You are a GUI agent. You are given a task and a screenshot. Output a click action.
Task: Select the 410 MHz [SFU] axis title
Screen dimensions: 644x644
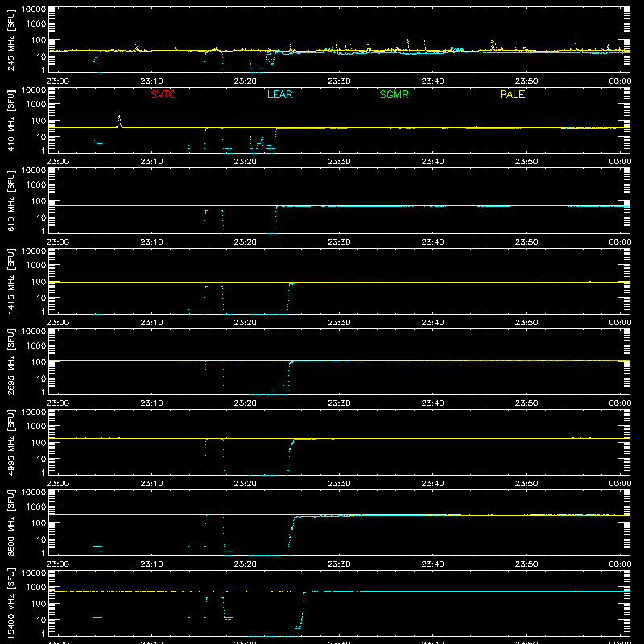pyautogui.click(x=10, y=122)
